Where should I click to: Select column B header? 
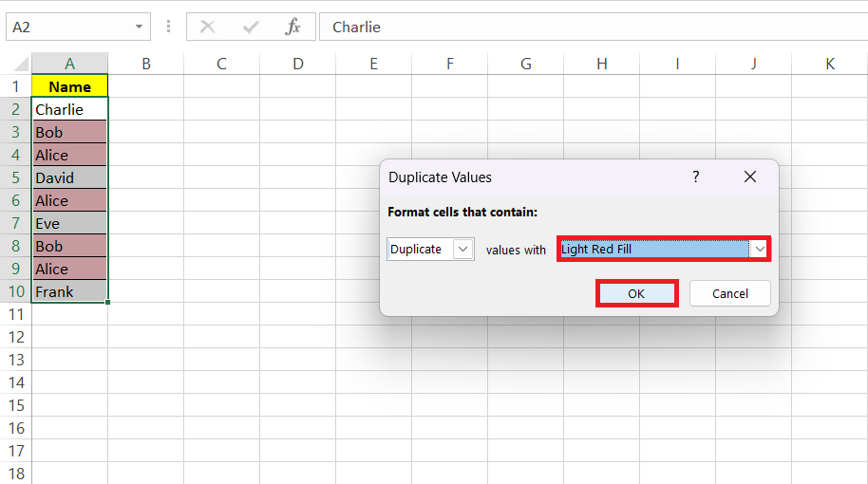[146, 64]
